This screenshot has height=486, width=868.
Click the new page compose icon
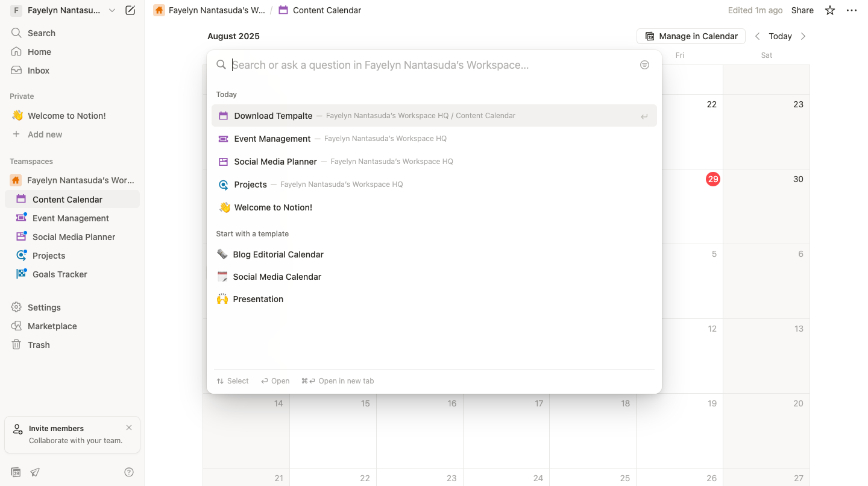[x=130, y=10]
